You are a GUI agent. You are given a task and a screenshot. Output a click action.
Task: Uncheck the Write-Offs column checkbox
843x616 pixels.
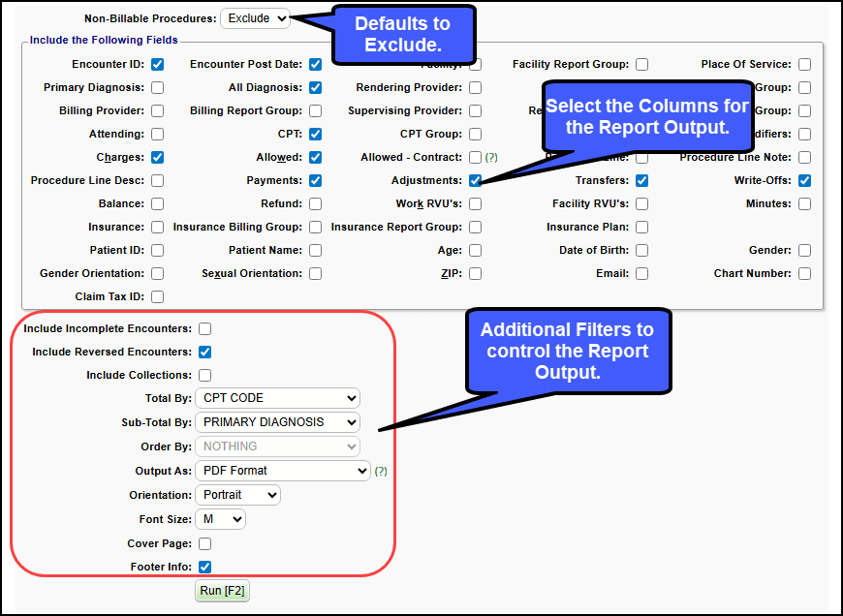(805, 181)
